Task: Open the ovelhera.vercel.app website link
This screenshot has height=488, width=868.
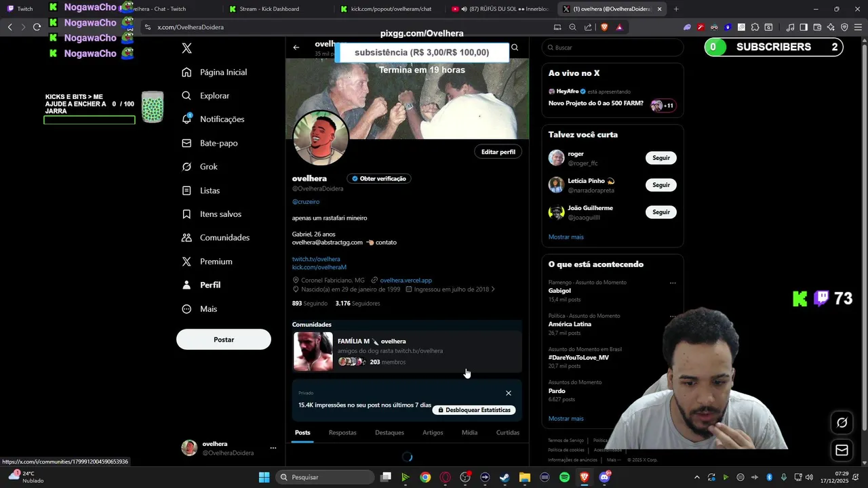Action: 406,280
